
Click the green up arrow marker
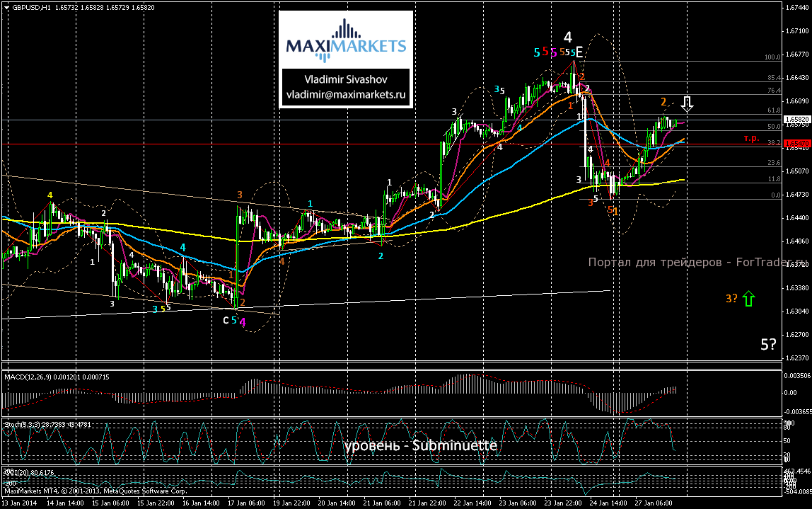(x=748, y=299)
